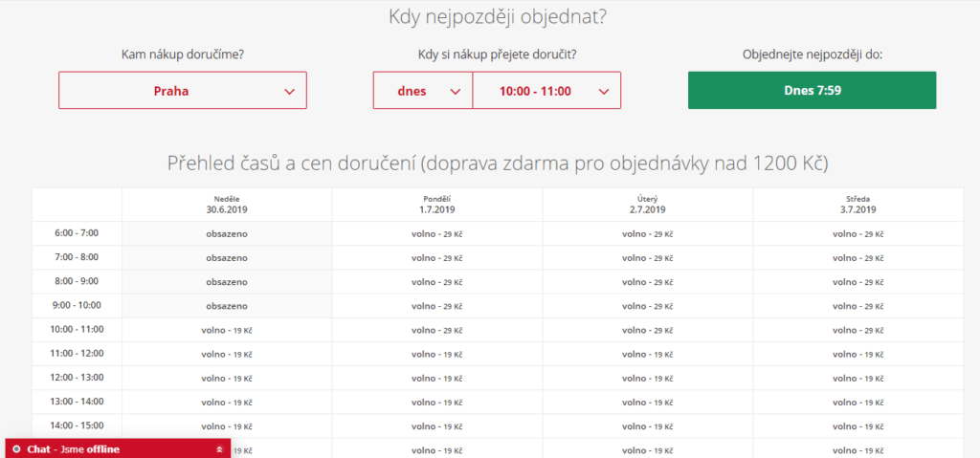Select the Středa 3.7.2019 column header

pyautogui.click(x=858, y=205)
